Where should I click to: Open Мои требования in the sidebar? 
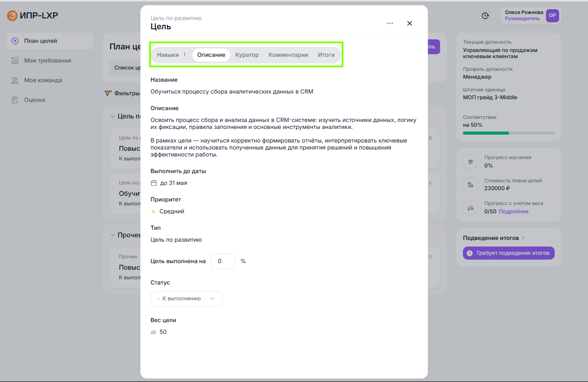tap(47, 61)
